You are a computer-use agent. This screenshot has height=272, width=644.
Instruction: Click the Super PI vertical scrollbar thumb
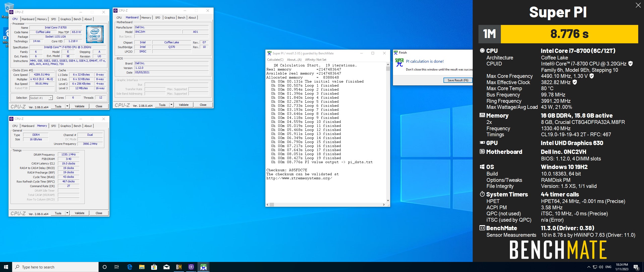(x=388, y=69)
